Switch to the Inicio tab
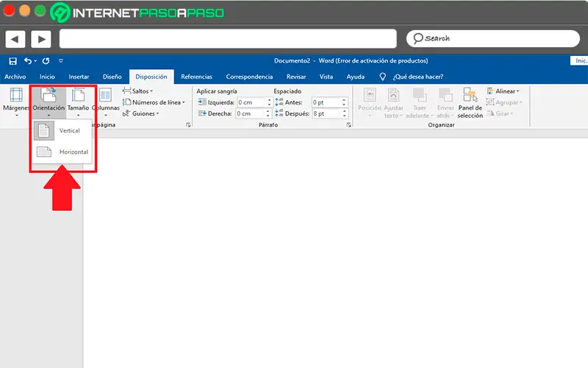The width and height of the screenshot is (588, 368). point(47,77)
